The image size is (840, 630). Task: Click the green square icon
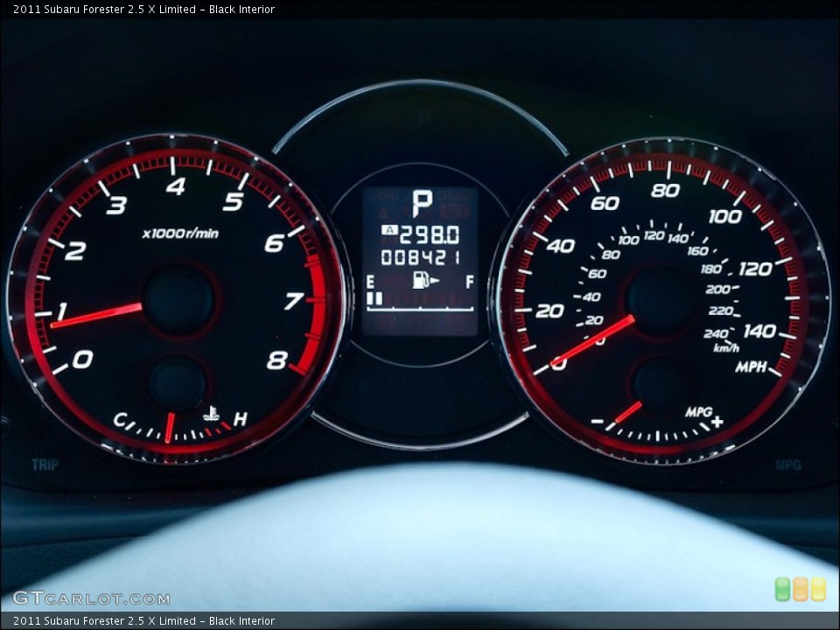(x=782, y=589)
